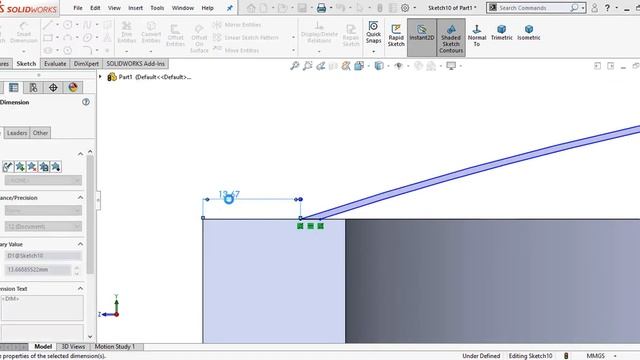
Task: Open the DisplayManager color ball tab
Action: coord(73,87)
